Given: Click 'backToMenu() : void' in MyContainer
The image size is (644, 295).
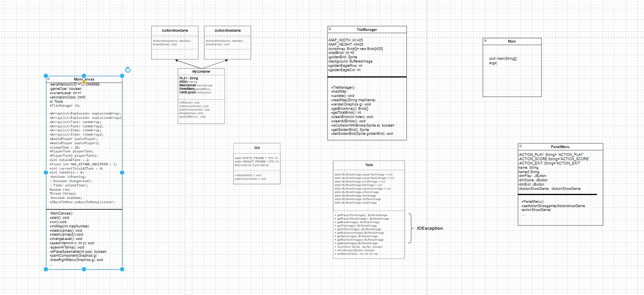Looking at the screenshot, I should [x=192, y=117].
